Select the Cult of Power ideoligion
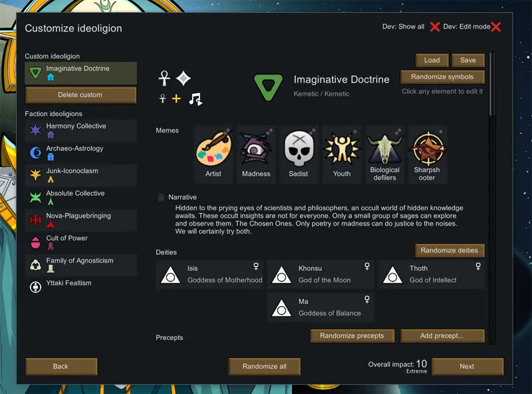The height and width of the screenshot is (394, 532). [x=80, y=242]
